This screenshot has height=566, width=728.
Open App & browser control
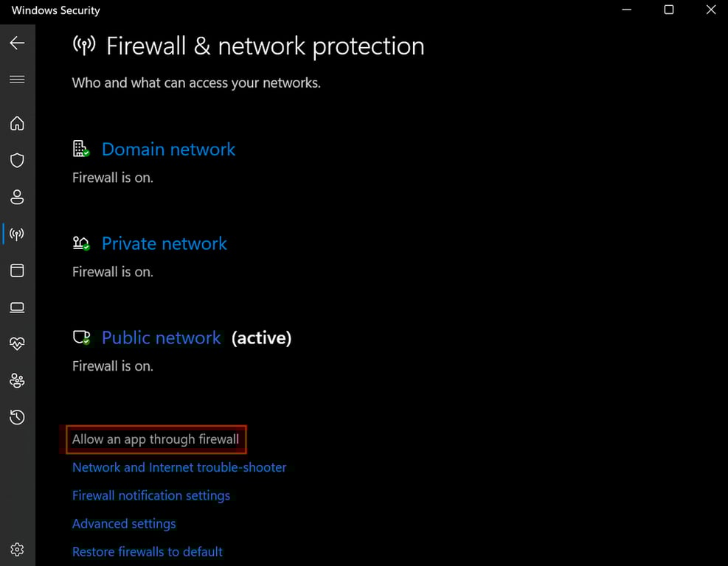[x=17, y=270]
